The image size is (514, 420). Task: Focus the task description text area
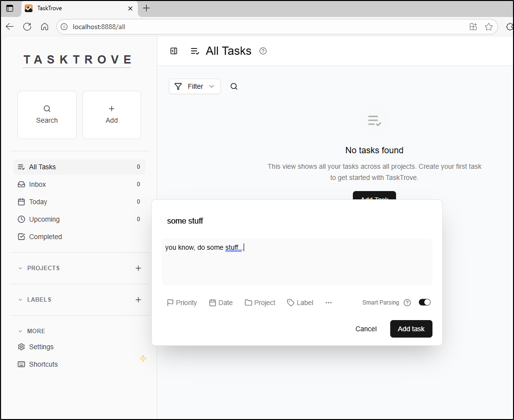[297, 262]
